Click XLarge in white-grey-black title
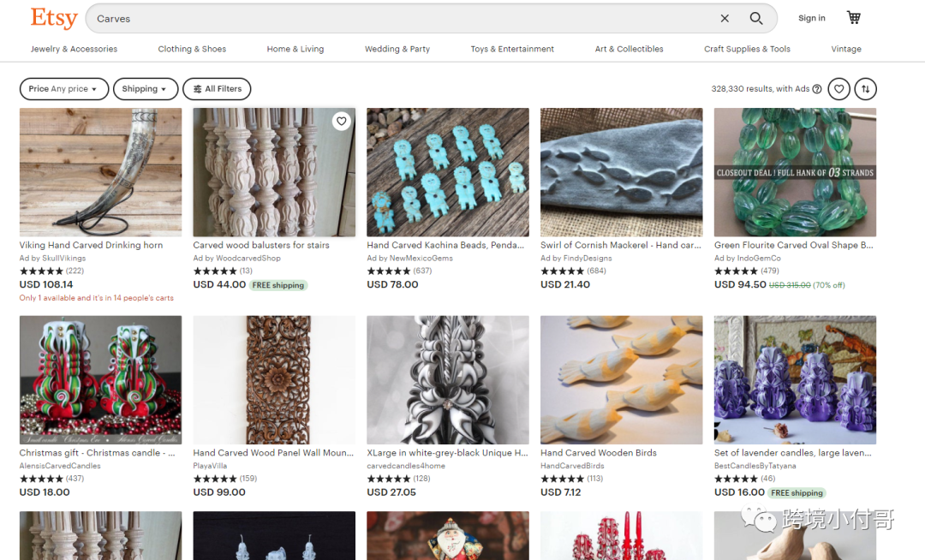Screen dimensions: 925x560 tap(447, 453)
